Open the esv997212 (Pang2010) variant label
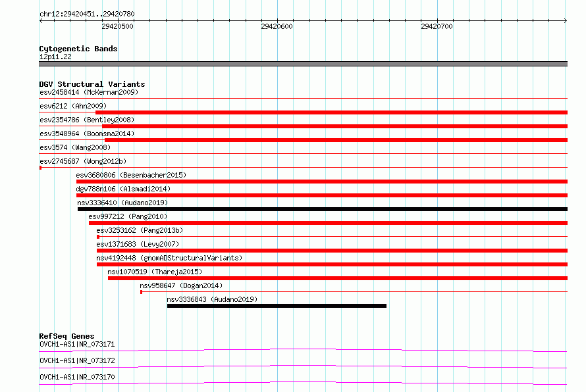 128,216
